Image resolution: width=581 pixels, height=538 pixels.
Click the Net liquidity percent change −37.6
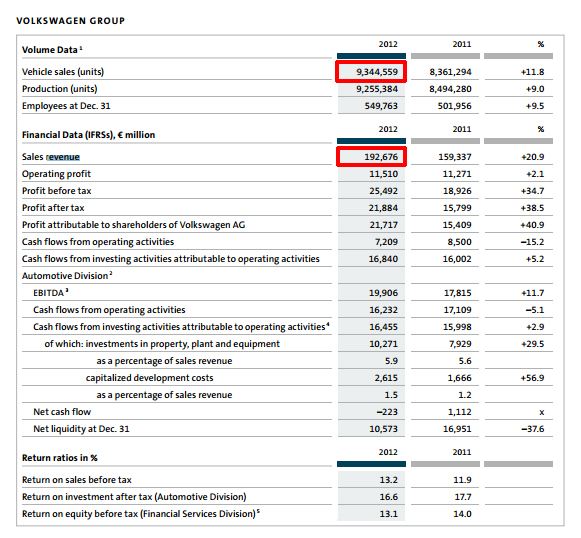click(x=532, y=429)
